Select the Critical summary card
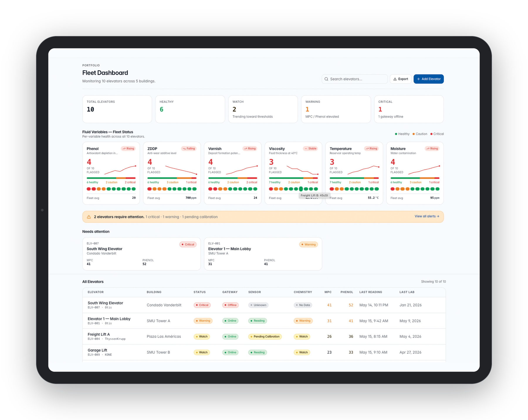Screen dimensions: 528x420 [409, 109]
